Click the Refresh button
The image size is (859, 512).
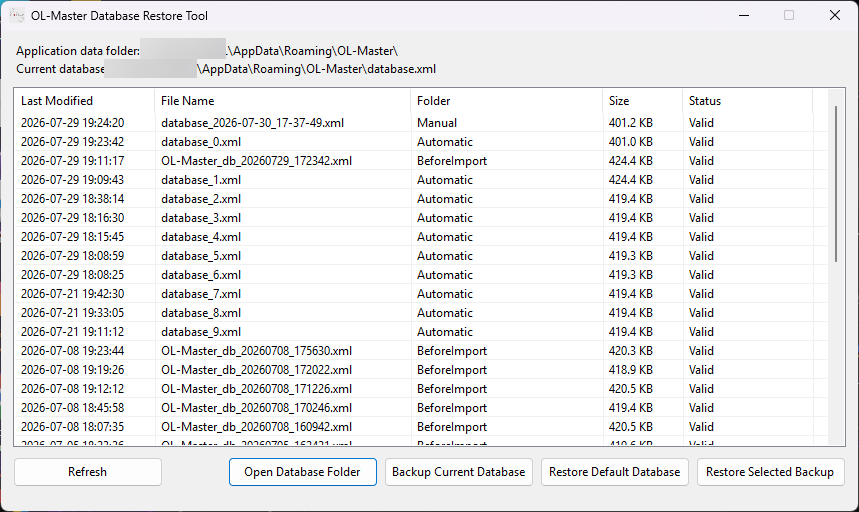tap(88, 472)
